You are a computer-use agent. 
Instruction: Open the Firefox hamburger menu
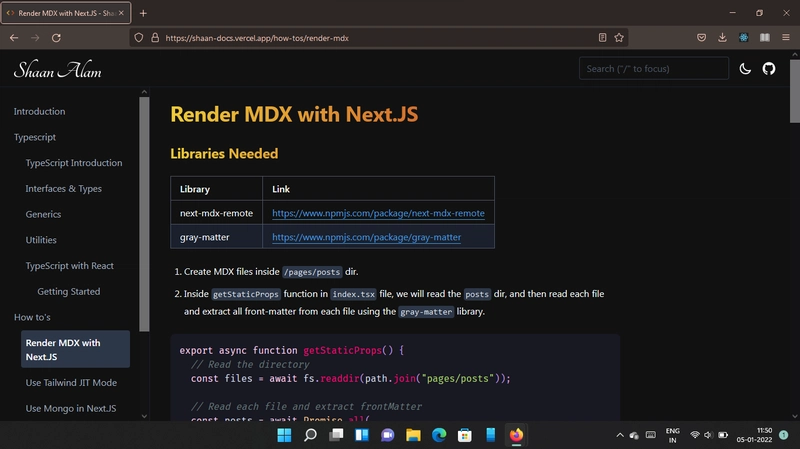tap(786, 38)
